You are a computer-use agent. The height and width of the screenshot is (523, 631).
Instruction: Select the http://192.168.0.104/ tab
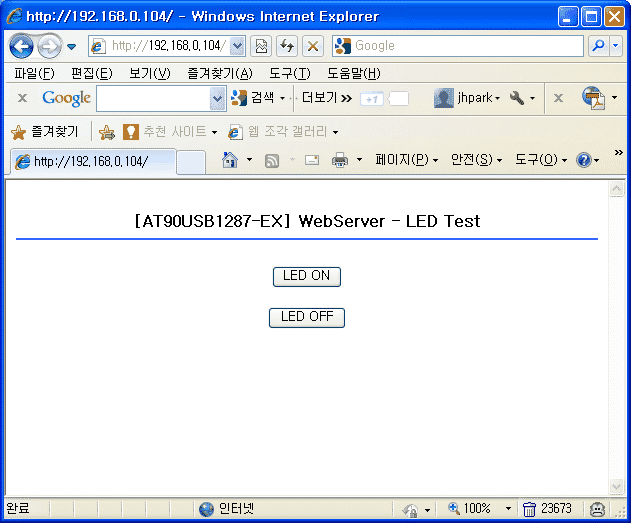93,162
